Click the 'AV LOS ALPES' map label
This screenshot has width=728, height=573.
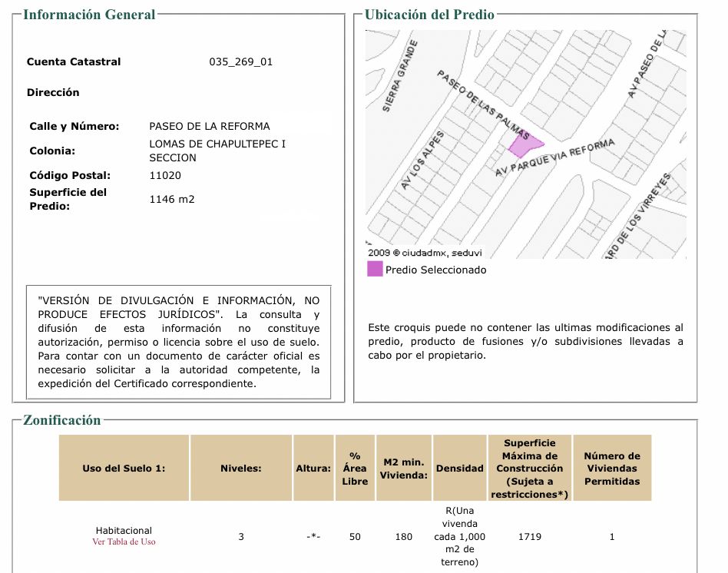coord(422,161)
